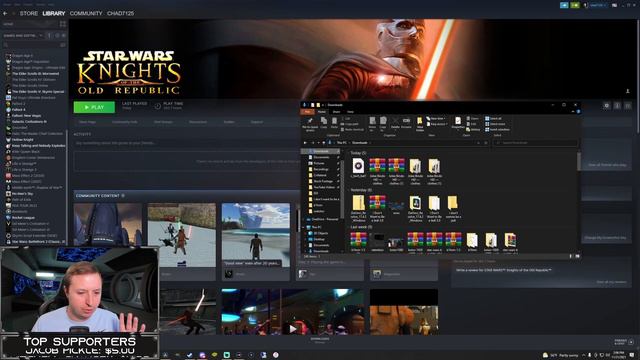Switch Explorer to details view
This screenshot has width=640, height=360.
pyautogui.click(x=571, y=256)
